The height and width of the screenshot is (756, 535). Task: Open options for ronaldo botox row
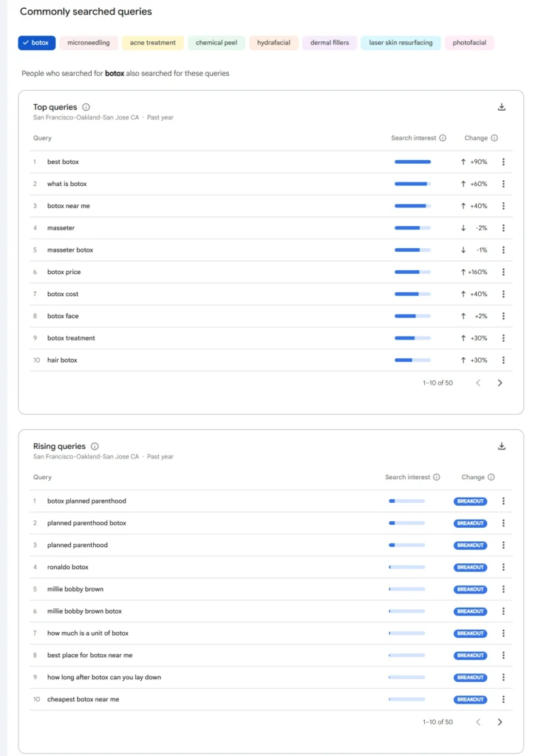(503, 567)
